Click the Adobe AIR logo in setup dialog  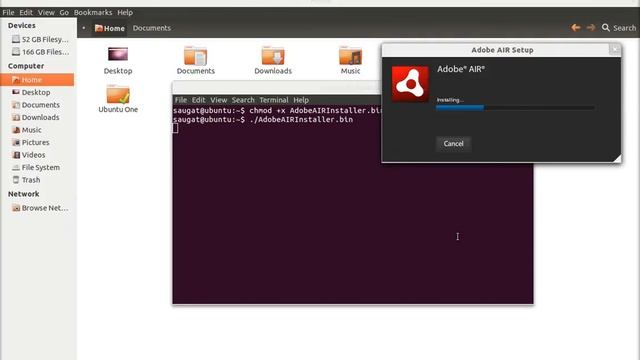pos(410,84)
